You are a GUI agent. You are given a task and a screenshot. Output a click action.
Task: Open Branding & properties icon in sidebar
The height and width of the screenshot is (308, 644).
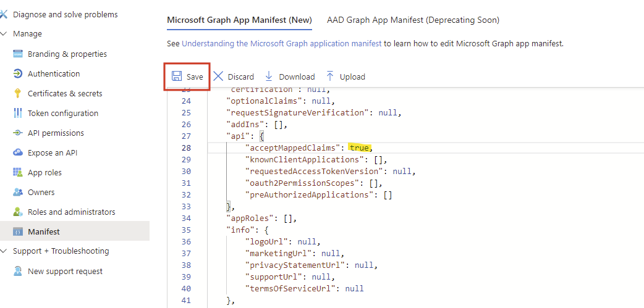tap(17, 54)
